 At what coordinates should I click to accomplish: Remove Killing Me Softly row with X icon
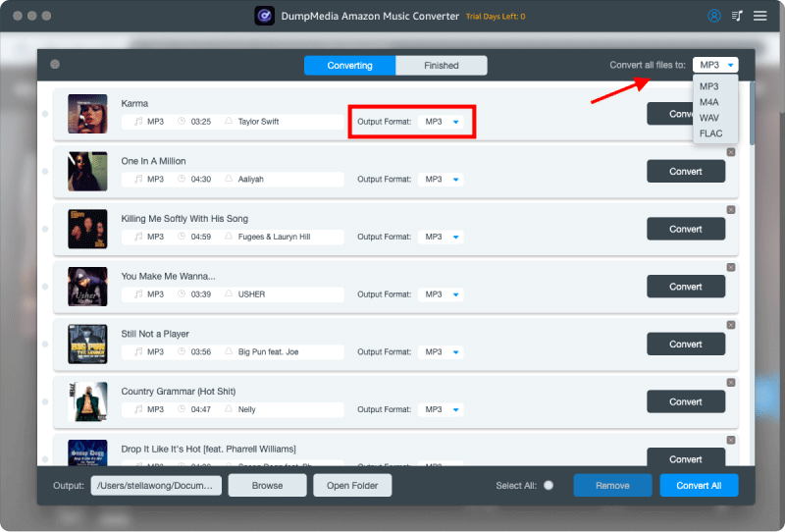(x=731, y=210)
